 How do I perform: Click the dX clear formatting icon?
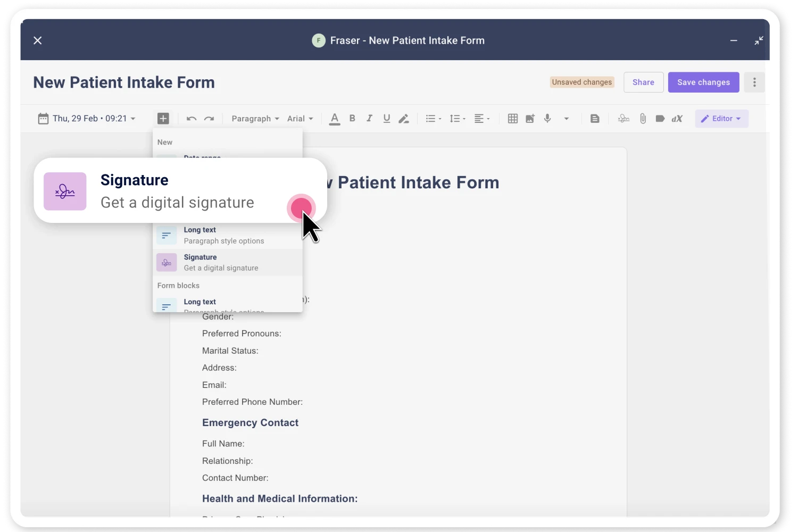(677, 118)
